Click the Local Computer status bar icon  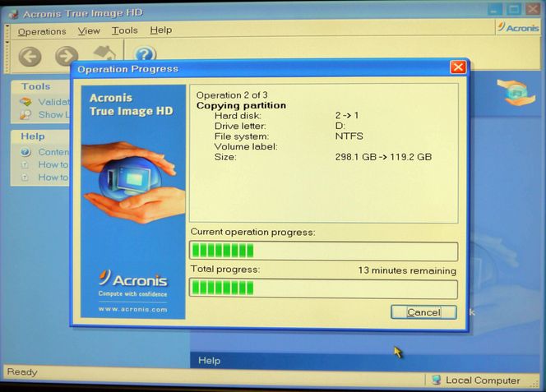click(437, 380)
